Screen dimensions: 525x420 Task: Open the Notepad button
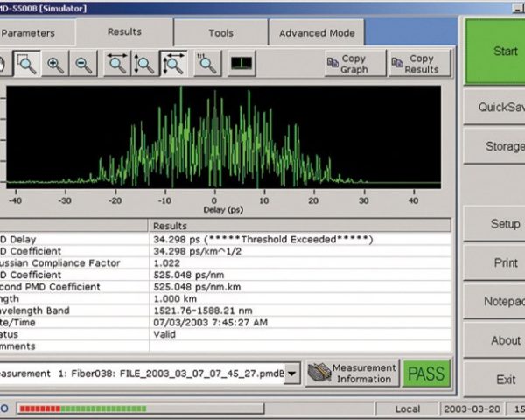(x=495, y=301)
